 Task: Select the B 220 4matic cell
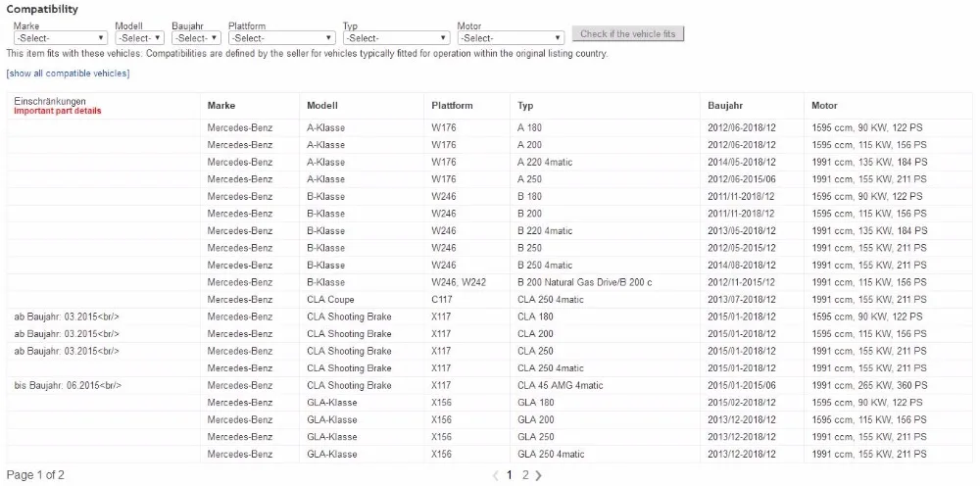point(545,230)
